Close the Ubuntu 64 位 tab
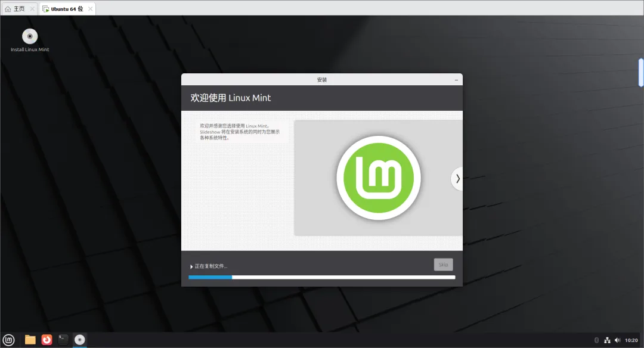The image size is (644, 348). [91, 8]
